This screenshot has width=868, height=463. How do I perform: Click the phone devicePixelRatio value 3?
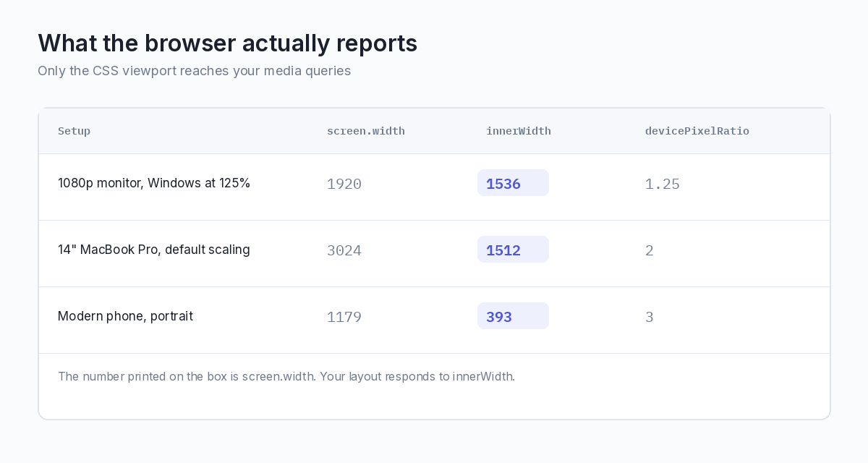(650, 317)
